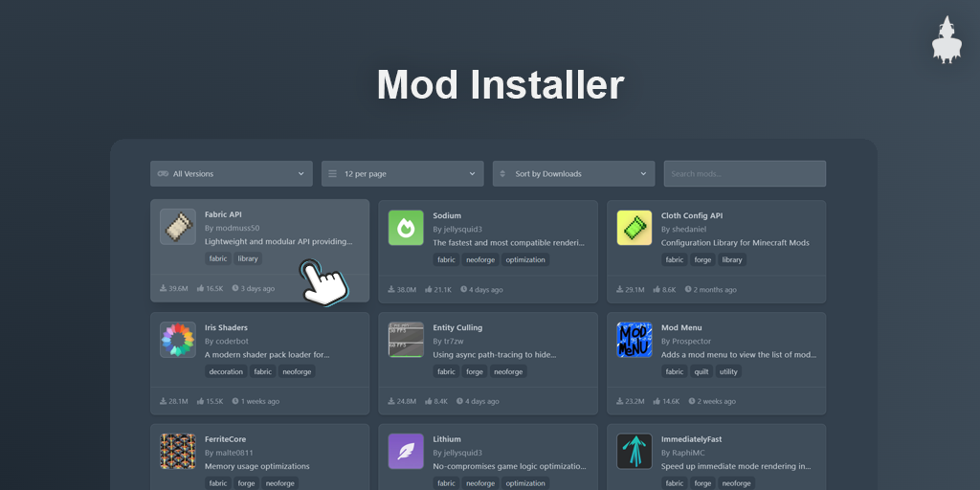Open the All Versions dropdown
The width and height of the screenshot is (980, 490).
click(232, 174)
